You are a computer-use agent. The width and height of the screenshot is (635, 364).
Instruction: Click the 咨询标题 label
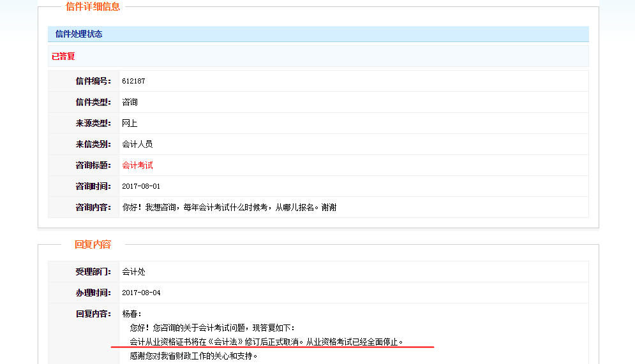pos(93,165)
